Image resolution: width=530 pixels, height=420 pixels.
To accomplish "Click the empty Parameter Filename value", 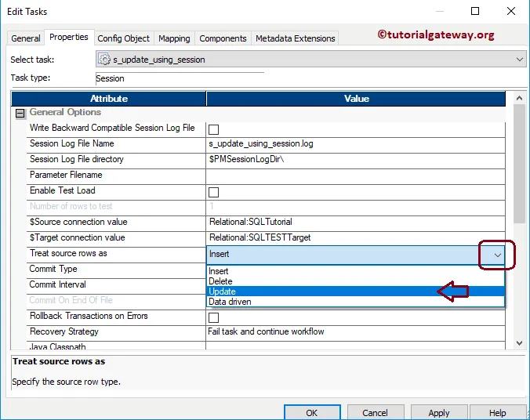I will click(x=356, y=175).
